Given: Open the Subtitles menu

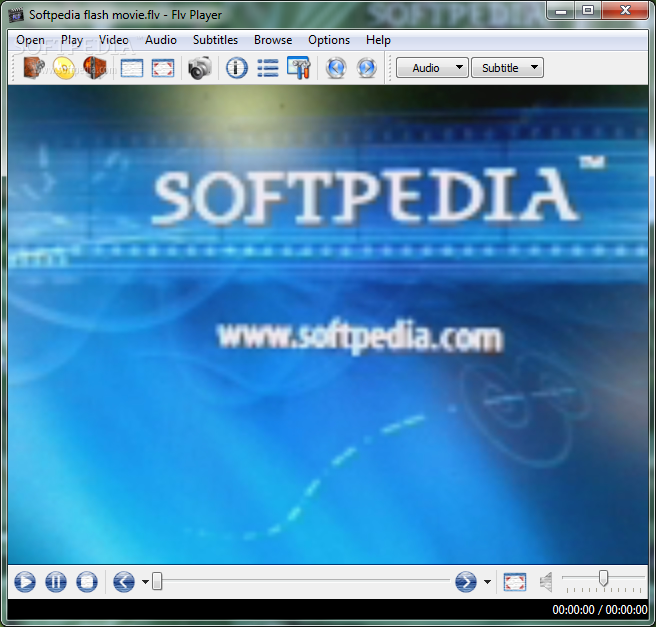Looking at the screenshot, I should (215, 40).
